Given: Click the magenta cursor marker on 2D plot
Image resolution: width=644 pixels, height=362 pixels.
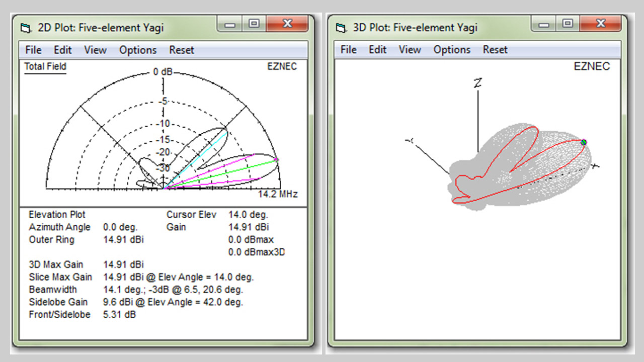Looking at the screenshot, I should pyautogui.click(x=276, y=159).
